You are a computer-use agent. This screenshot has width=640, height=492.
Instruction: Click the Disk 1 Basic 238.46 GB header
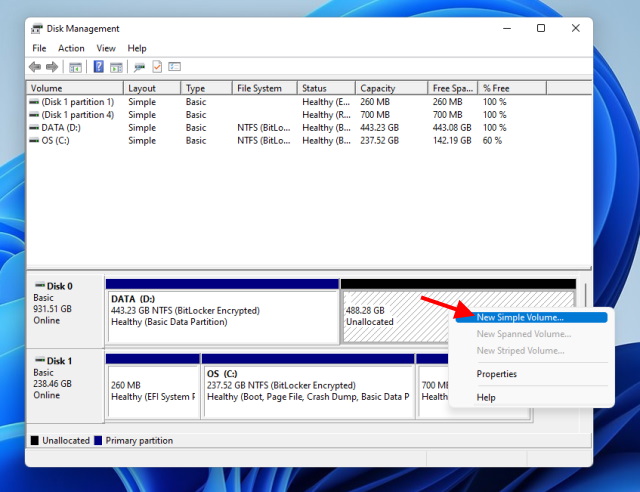65,385
